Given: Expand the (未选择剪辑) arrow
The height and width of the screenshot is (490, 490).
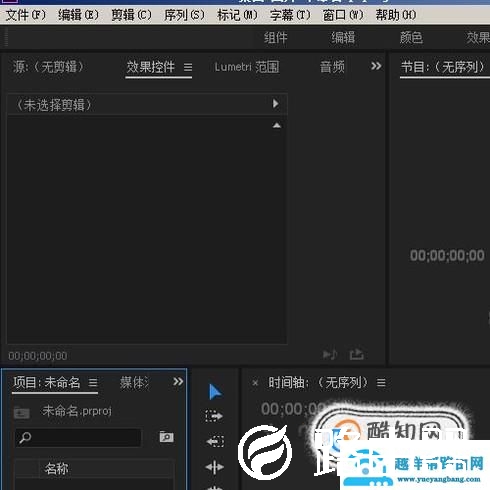Looking at the screenshot, I should point(275,104).
